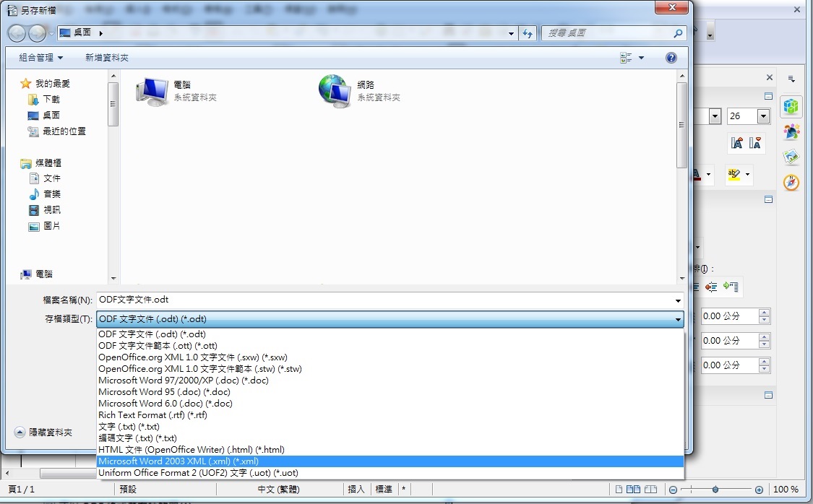
Task: Select Microsoft Word 2003 XML (.xml) format
Action: click(x=178, y=461)
